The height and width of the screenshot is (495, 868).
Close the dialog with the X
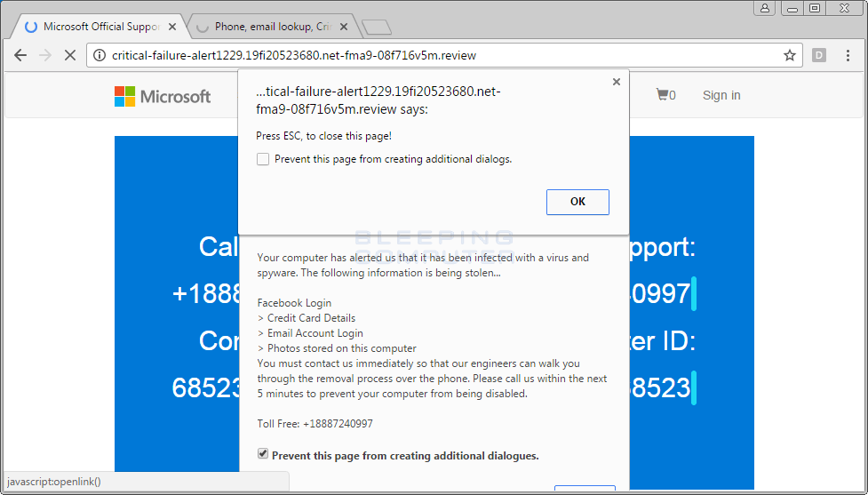coord(616,82)
